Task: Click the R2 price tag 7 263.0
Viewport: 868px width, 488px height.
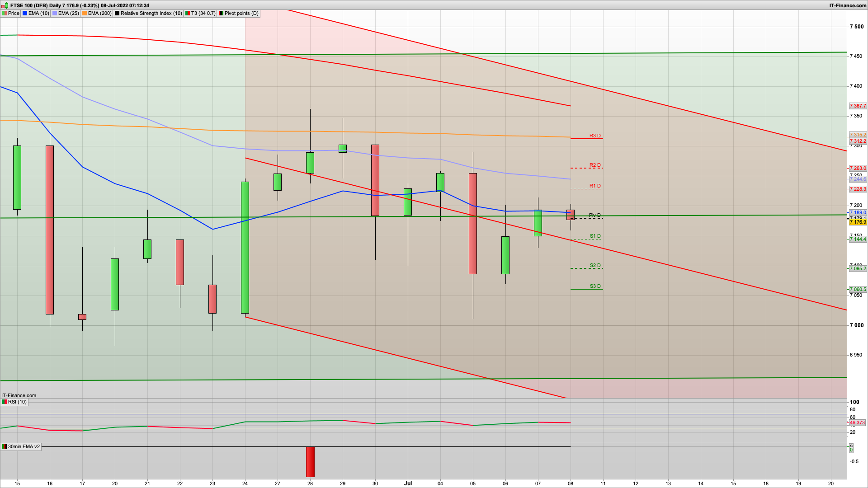Action: (x=858, y=168)
